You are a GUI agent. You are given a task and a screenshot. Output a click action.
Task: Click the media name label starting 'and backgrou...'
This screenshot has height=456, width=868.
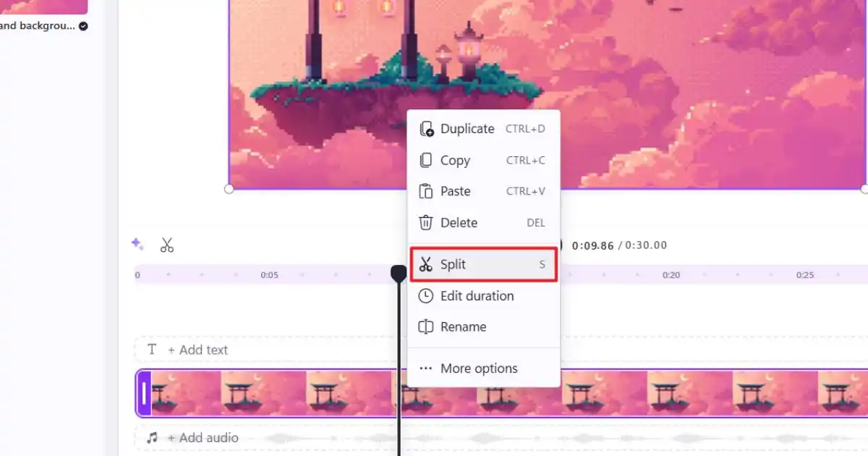click(x=38, y=26)
